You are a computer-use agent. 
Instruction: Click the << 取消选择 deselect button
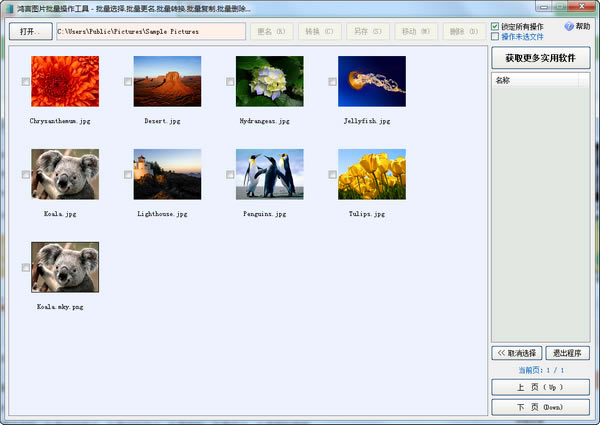point(516,353)
